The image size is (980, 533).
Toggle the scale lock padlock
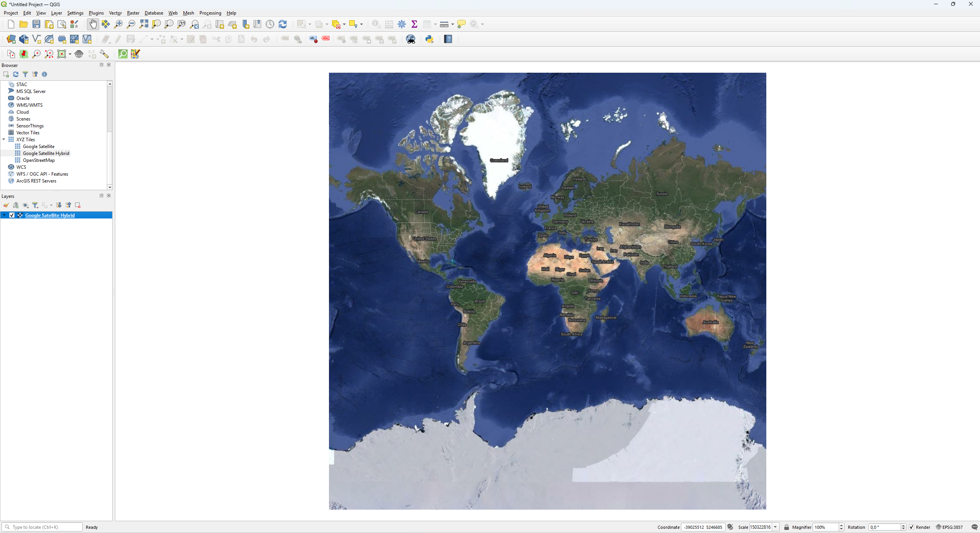pyautogui.click(x=787, y=527)
